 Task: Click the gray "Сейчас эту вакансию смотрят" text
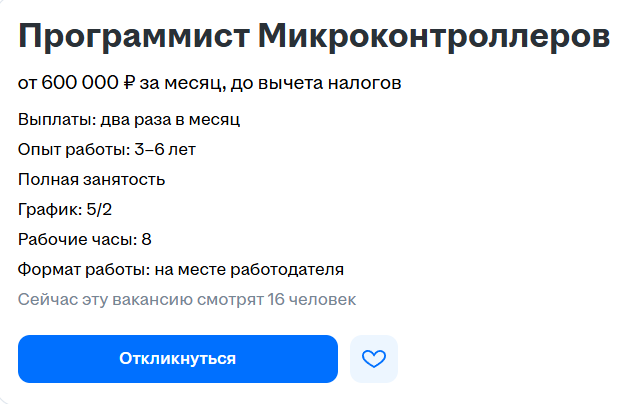[x=141, y=300]
